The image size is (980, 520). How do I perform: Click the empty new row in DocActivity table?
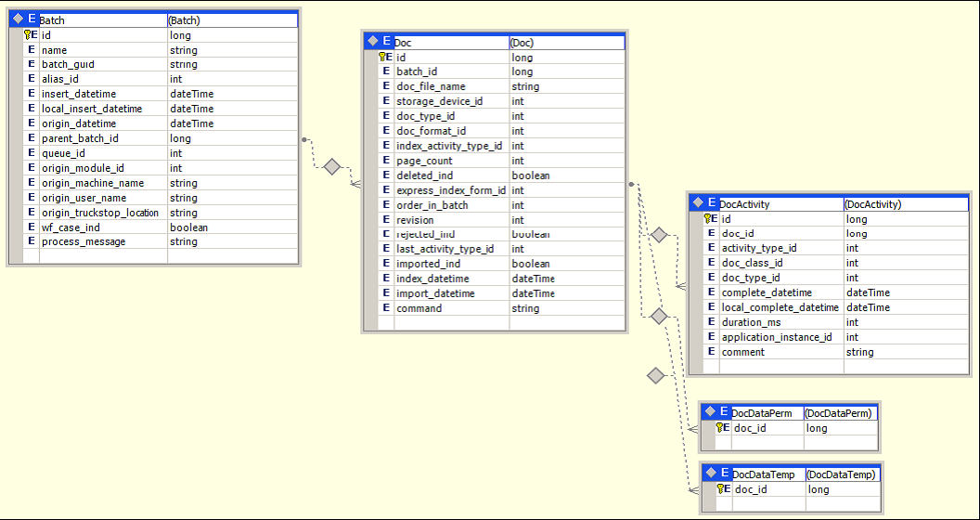click(836, 366)
